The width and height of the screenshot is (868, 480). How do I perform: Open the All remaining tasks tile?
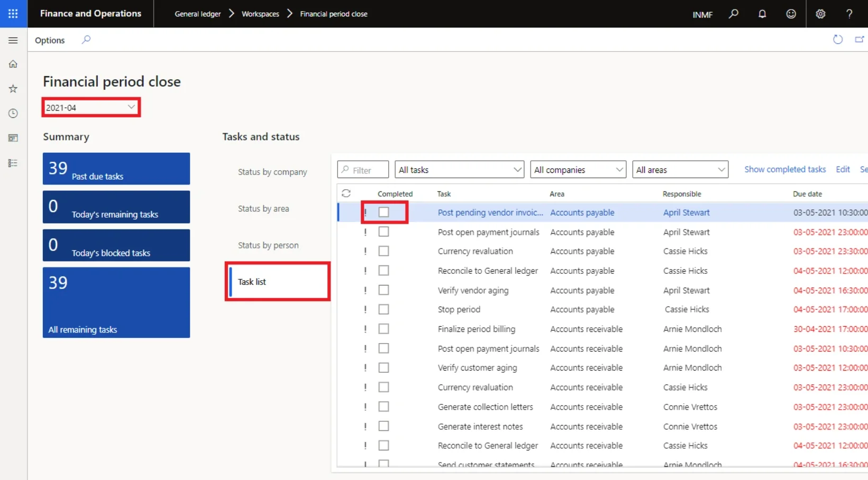pyautogui.click(x=116, y=302)
